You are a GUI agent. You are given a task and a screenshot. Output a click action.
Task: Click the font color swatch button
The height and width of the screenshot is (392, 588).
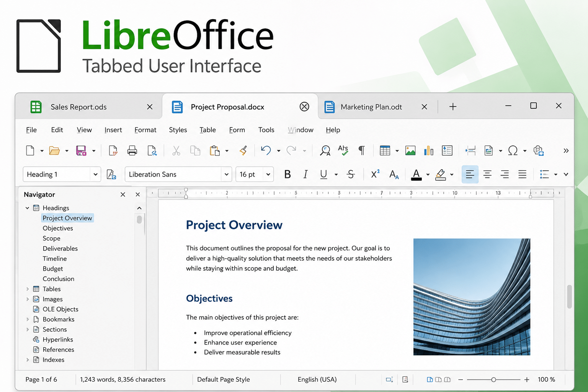[x=416, y=175]
